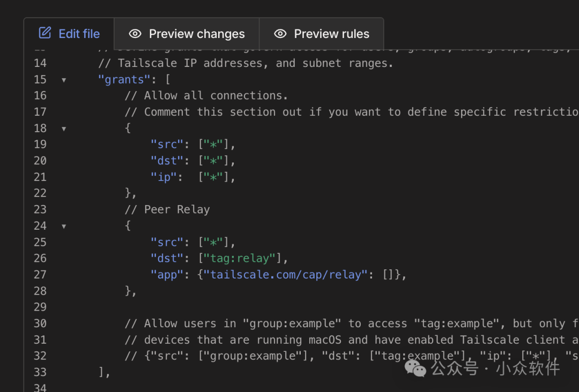This screenshot has height=392, width=579.
Task: Click the pencil icon on Edit file tab
Action: (x=45, y=33)
